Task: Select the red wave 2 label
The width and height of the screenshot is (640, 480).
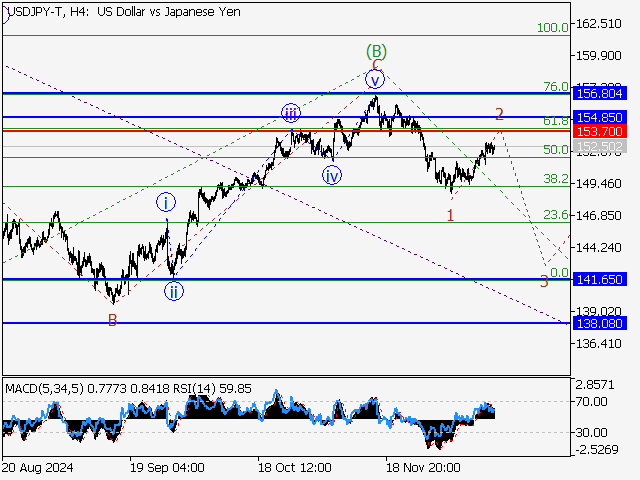Action: click(x=499, y=114)
